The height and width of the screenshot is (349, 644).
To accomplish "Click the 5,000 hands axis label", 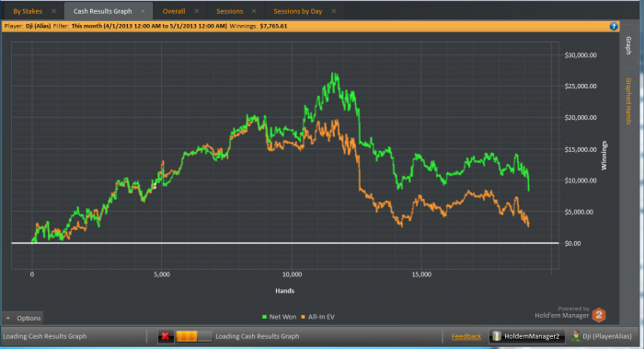I will 162,274.
